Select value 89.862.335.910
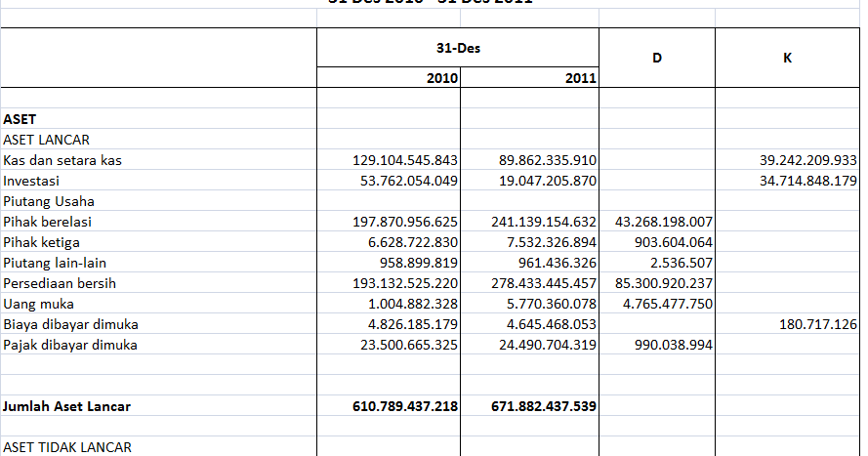Viewport: 868px width, 456px height. [x=548, y=160]
